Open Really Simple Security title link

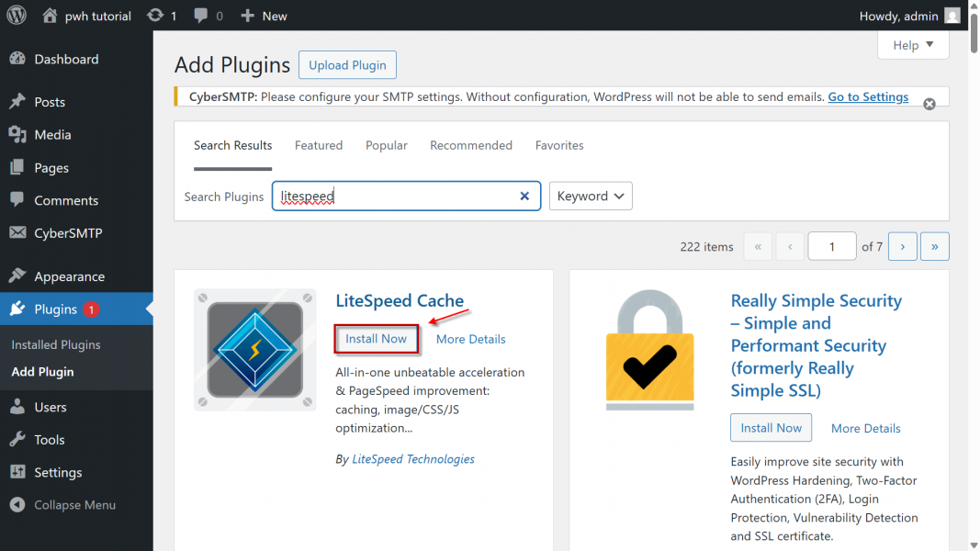(817, 345)
